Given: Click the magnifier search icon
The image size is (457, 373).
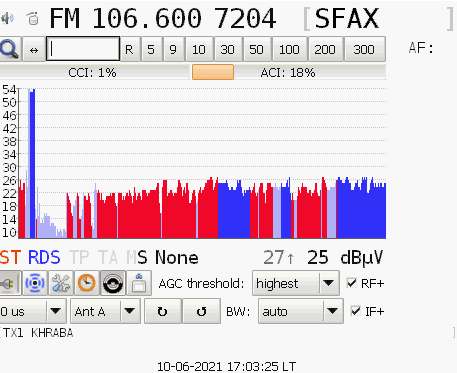Looking at the screenshot, I should [x=10, y=49].
